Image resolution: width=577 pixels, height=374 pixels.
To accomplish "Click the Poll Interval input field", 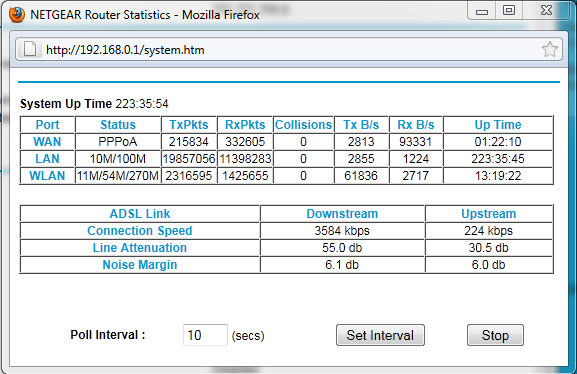I will tap(205, 335).
